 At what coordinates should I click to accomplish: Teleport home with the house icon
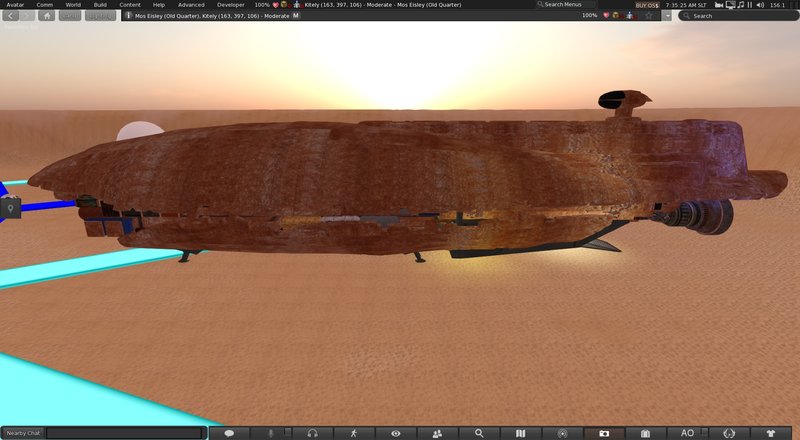[46, 16]
